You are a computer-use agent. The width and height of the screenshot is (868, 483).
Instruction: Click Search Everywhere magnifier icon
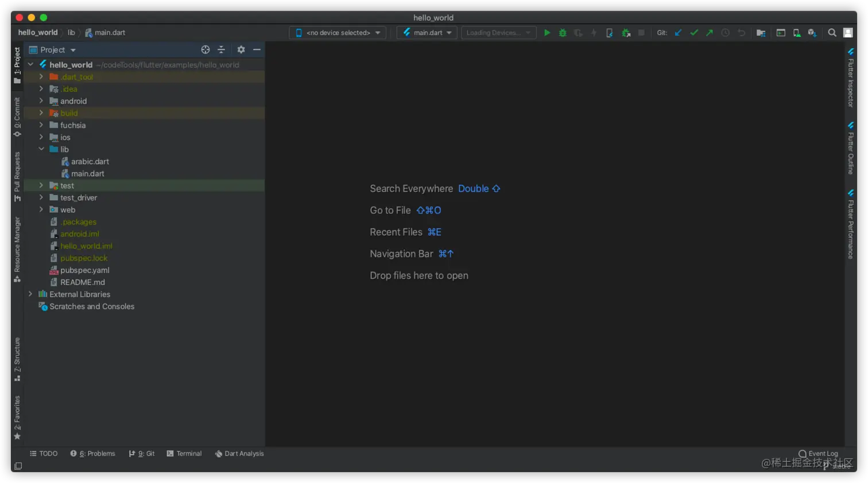point(832,33)
